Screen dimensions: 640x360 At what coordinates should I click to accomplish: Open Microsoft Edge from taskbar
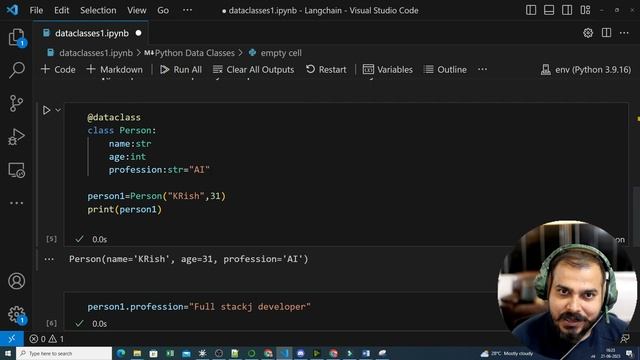(121, 353)
